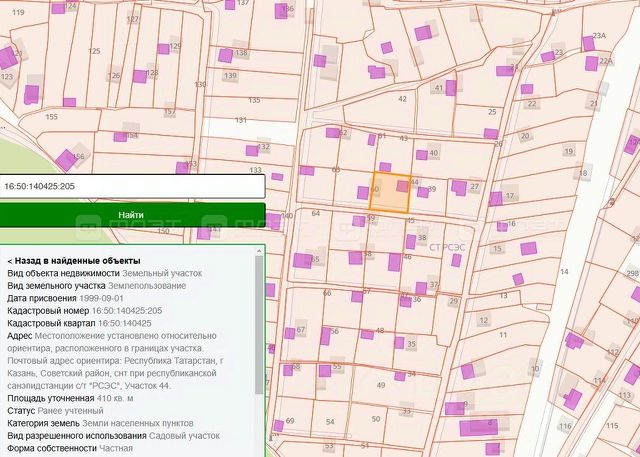
Task: Click the purple building beside parcel 27
Action: pos(459,188)
